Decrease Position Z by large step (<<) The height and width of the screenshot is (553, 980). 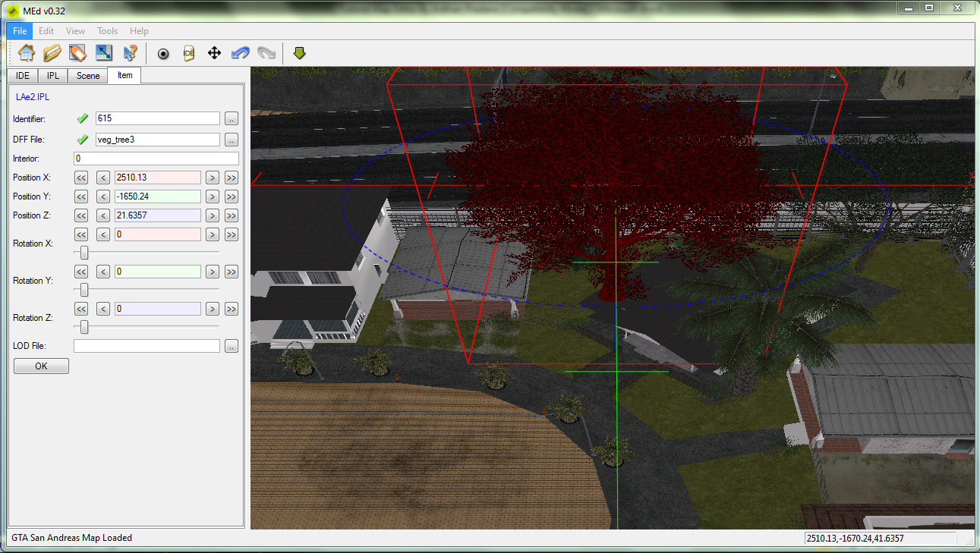pos(81,215)
